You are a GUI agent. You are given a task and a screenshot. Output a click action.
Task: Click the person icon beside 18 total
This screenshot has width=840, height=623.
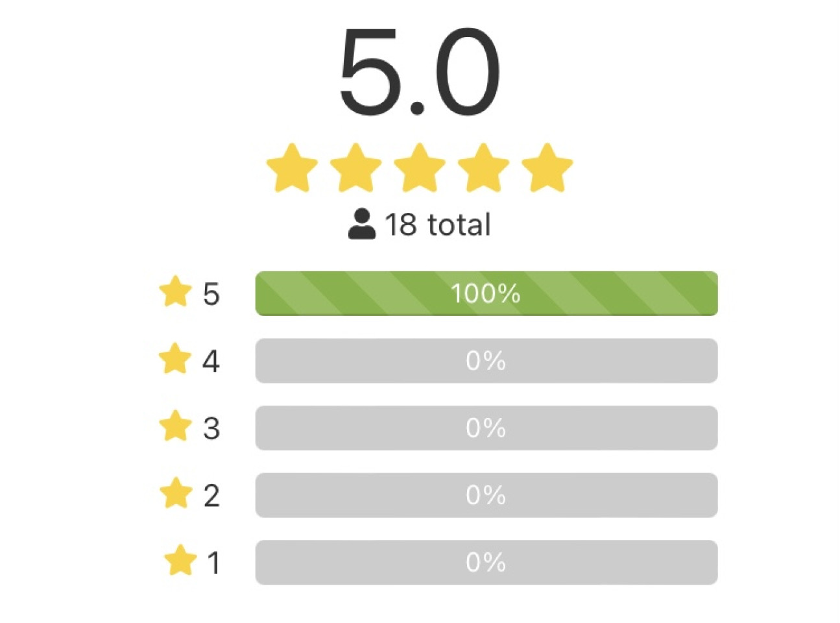(x=361, y=225)
